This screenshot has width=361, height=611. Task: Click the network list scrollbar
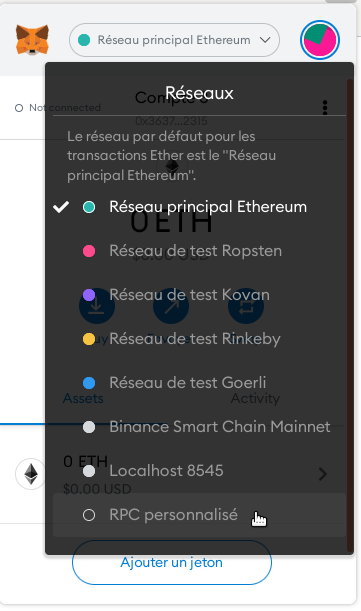coord(350,316)
